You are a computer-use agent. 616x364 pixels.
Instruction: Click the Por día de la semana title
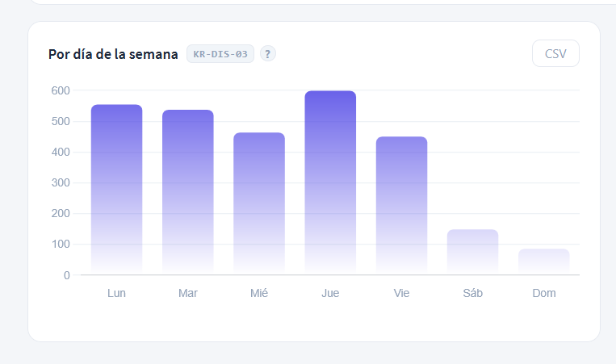click(x=113, y=54)
